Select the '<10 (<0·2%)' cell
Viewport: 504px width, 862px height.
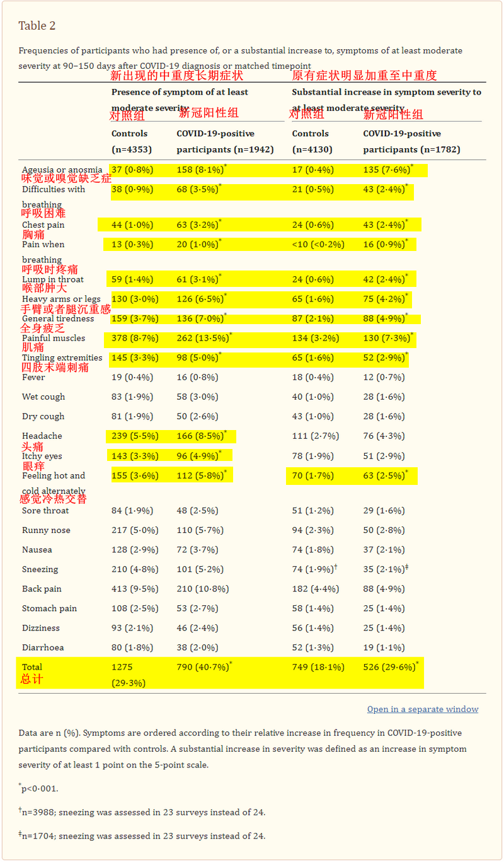pyautogui.click(x=318, y=245)
